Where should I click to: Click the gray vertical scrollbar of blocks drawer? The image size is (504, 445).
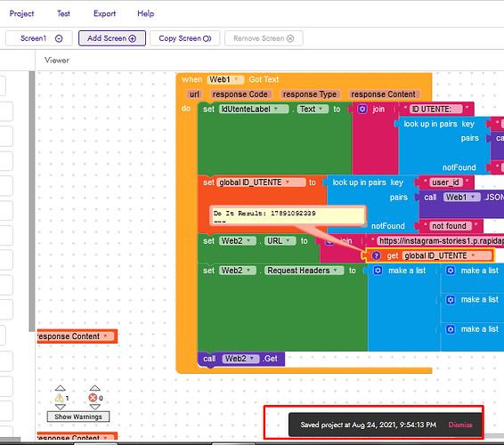[x=31, y=201]
